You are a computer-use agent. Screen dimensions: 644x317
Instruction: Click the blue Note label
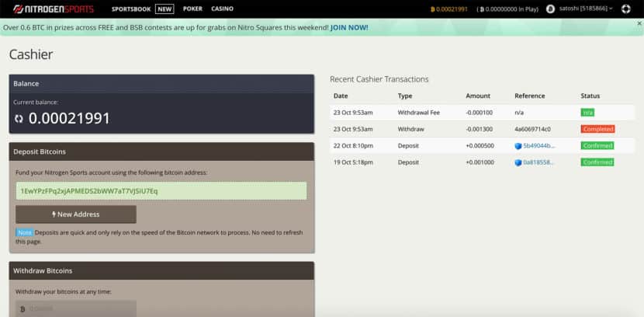click(25, 233)
